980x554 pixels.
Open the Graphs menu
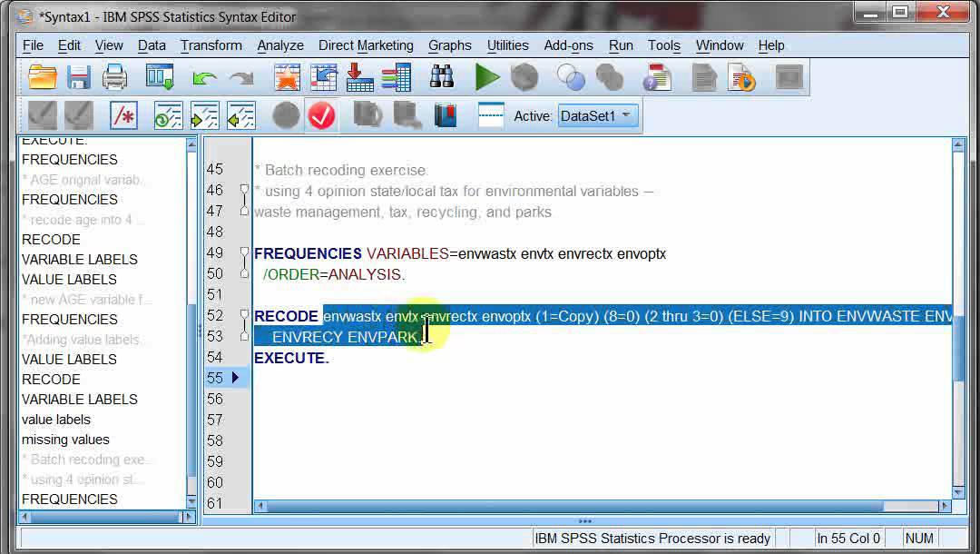pos(450,45)
